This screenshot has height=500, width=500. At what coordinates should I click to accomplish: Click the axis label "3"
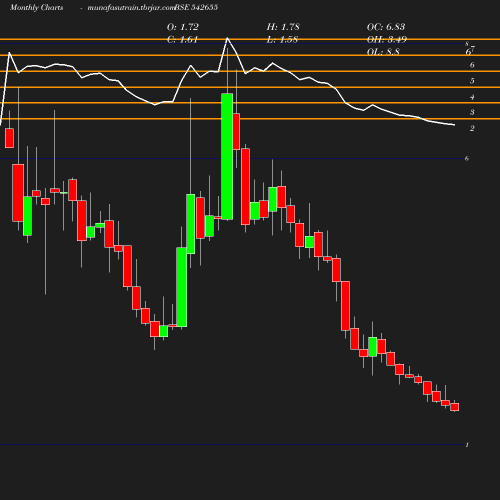point(472,112)
